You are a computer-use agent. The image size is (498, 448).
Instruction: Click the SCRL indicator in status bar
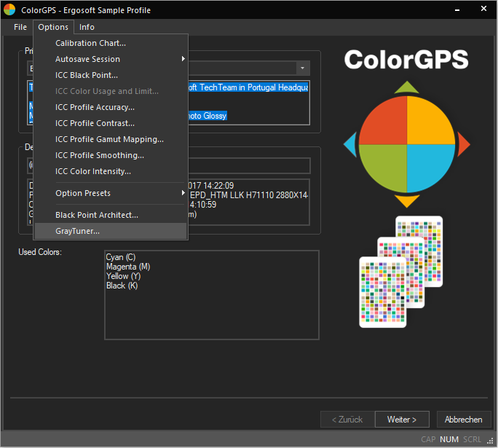point(472,439)
